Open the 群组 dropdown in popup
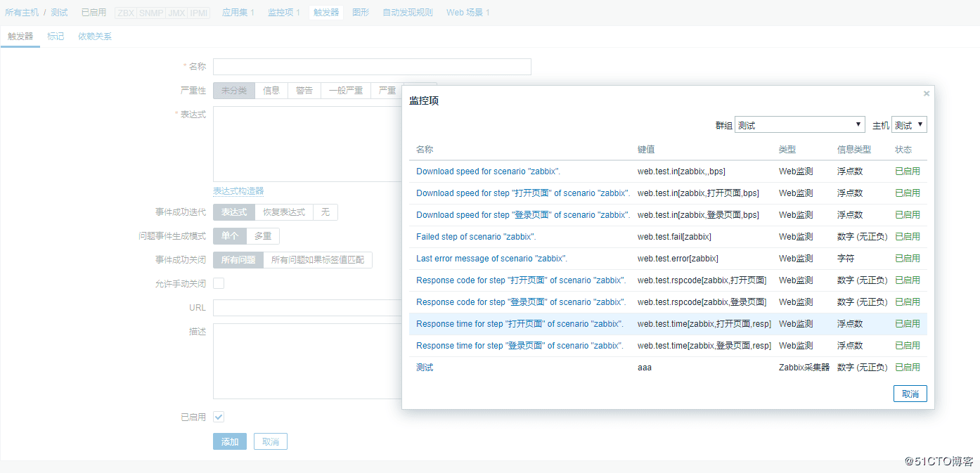The width and height of the screenshot is (980, 473). point(799,125)
